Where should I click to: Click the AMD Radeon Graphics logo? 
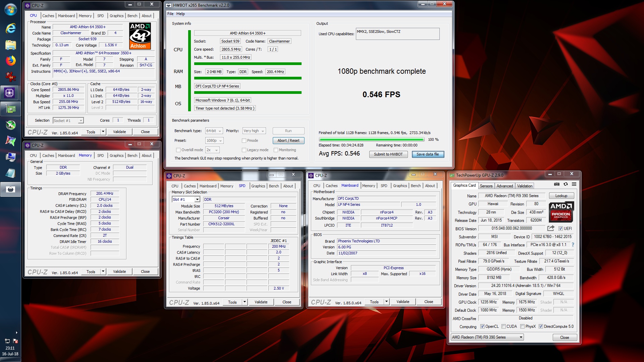561,212
